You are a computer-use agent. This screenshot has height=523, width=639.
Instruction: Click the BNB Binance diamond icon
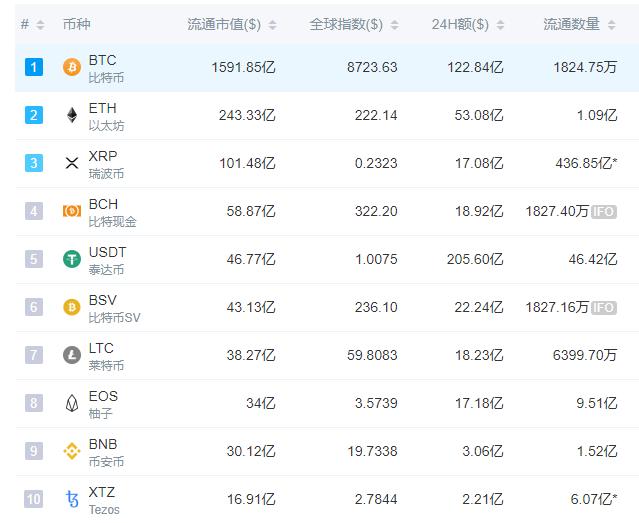click(x=72, y=451)
